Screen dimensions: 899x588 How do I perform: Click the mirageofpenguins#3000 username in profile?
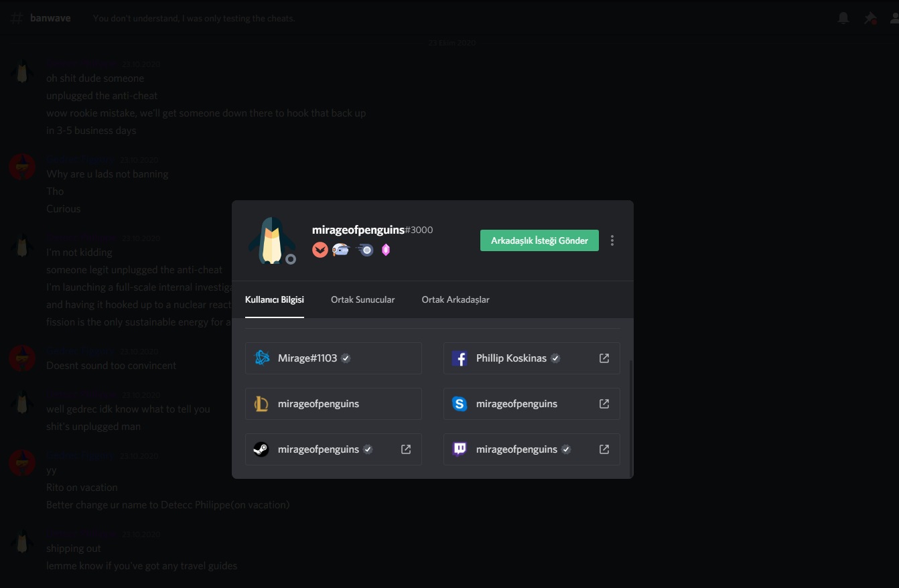[x=372, y=230]
